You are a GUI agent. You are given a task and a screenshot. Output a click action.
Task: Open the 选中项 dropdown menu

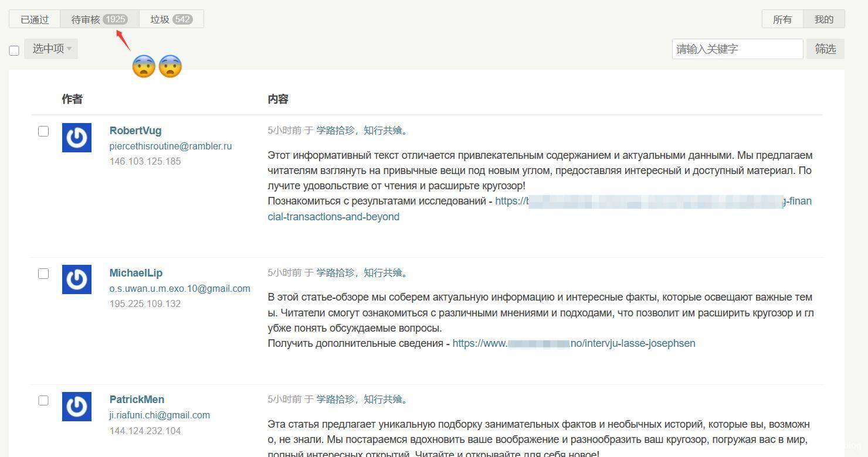tap(51, 49)
